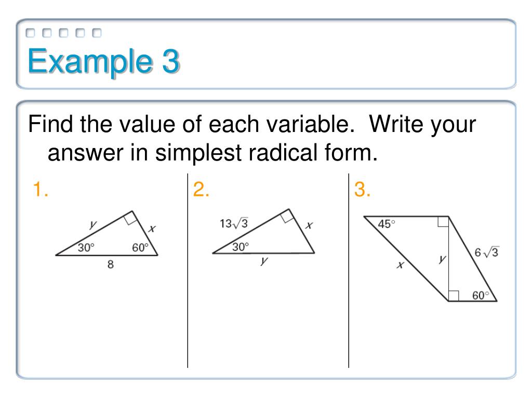Select the 60° angle label in problem 1
Screen dimensions: 532x399
[140, 247]
